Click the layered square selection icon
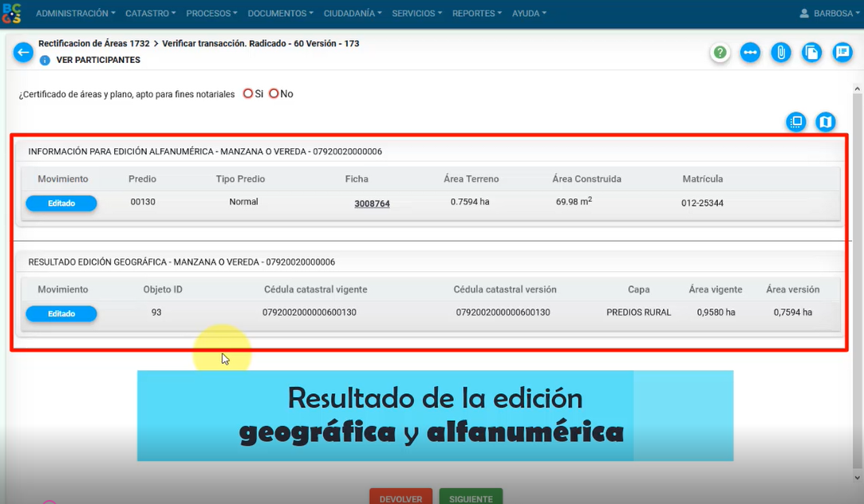The image size is (864, 504). (x=795, y=122)
